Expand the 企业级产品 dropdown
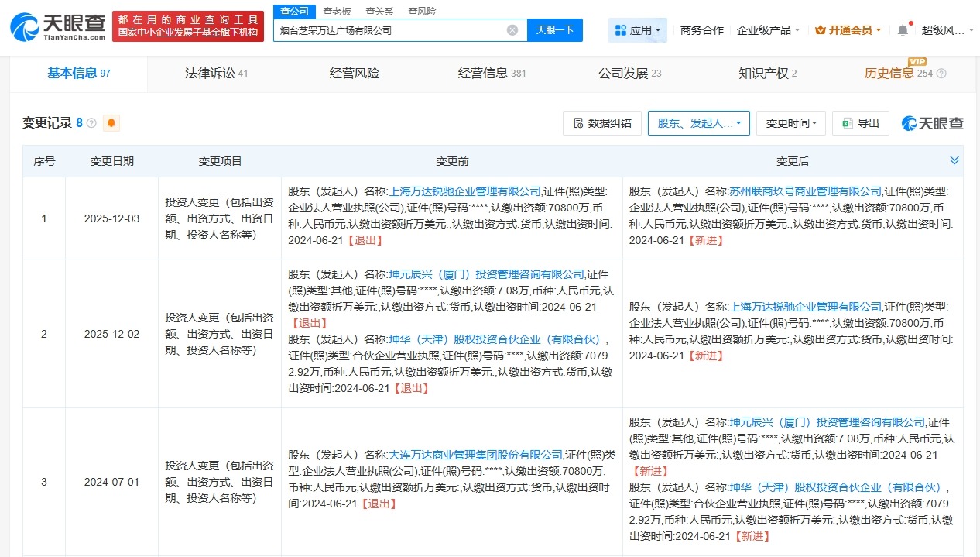 click(x=766, y=29)
